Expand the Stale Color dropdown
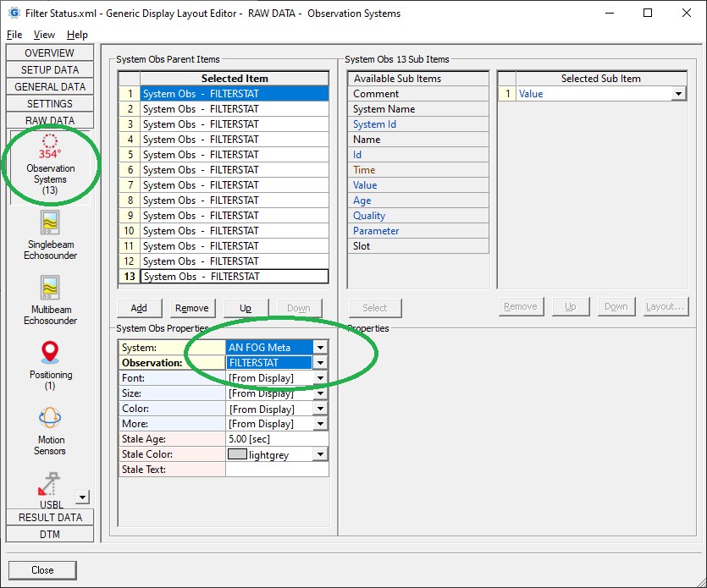This screenshot has height=588, width=707. coord(319,454)
